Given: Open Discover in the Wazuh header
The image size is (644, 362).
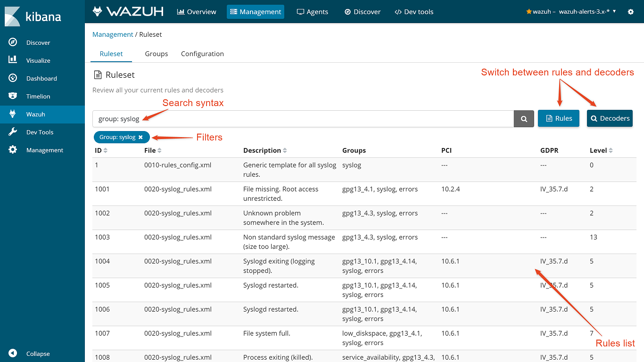Looking at the screenshot, I should pyautogui.click(x=363, y=12).
